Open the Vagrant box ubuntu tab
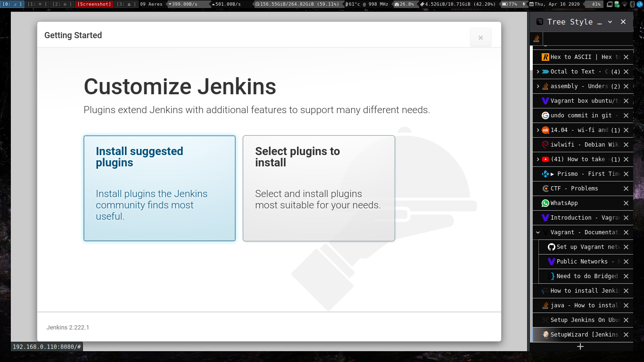 [583, 101]
